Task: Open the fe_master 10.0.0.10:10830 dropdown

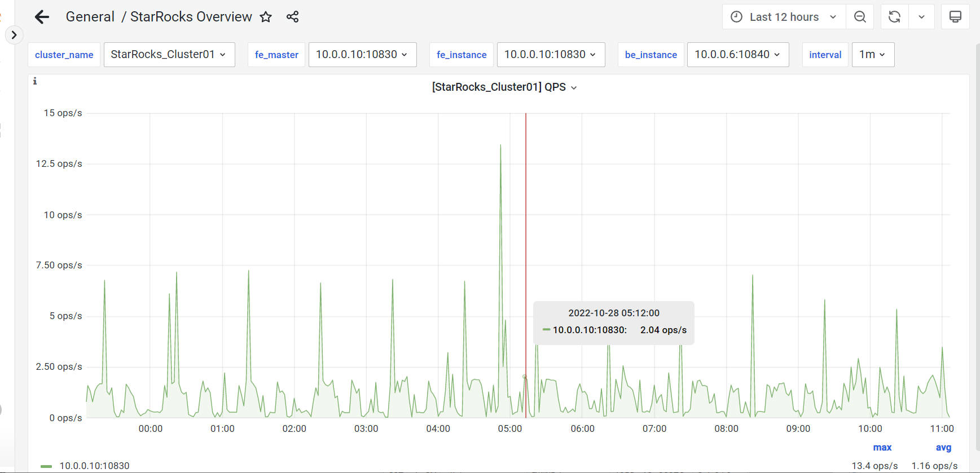Action: click(362, 55)
